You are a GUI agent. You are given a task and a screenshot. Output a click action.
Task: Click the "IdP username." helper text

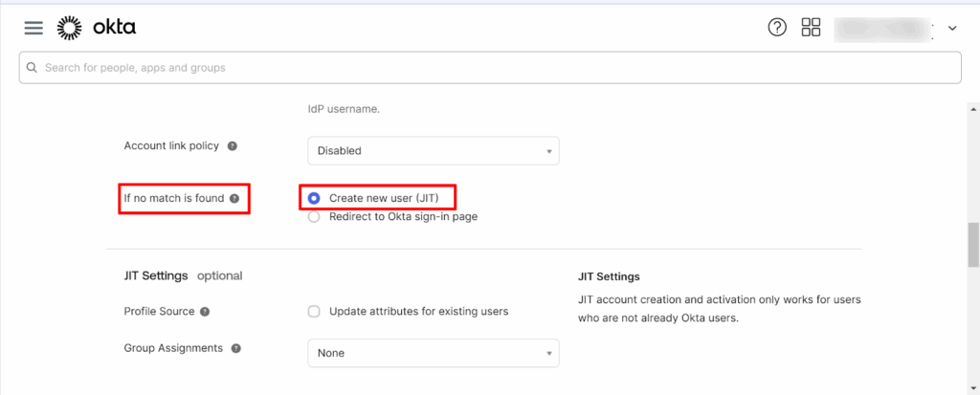click(x=344, y=109)
